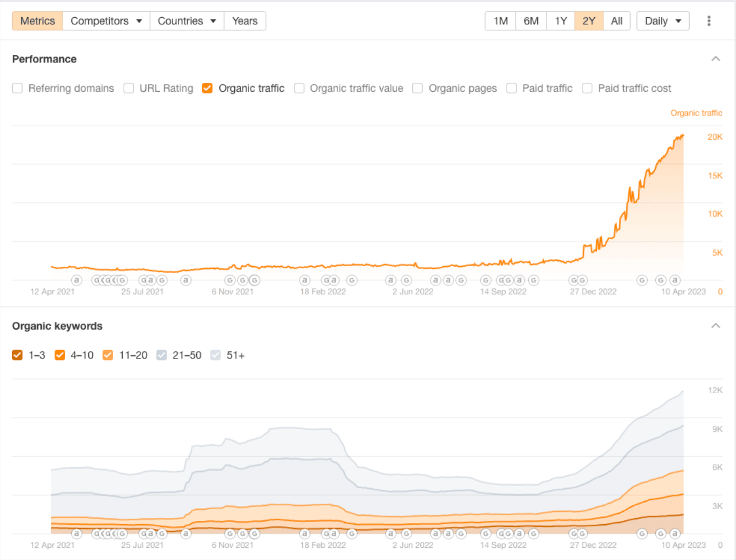Click the last annotation marker in keywords chart
The width and height of the screenshot is (736, 560).
pyautogui.click(x=675, y=533)
